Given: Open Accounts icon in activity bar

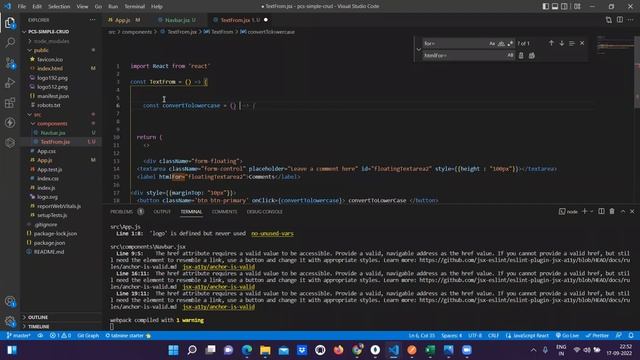Looking at the screenshot, I should coord(10,302).
